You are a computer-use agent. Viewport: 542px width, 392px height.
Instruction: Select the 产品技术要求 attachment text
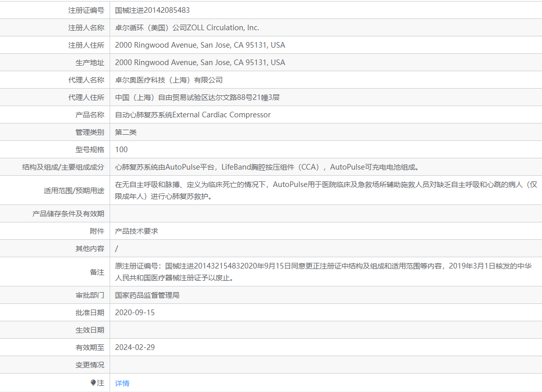click(x=137, y=231)
